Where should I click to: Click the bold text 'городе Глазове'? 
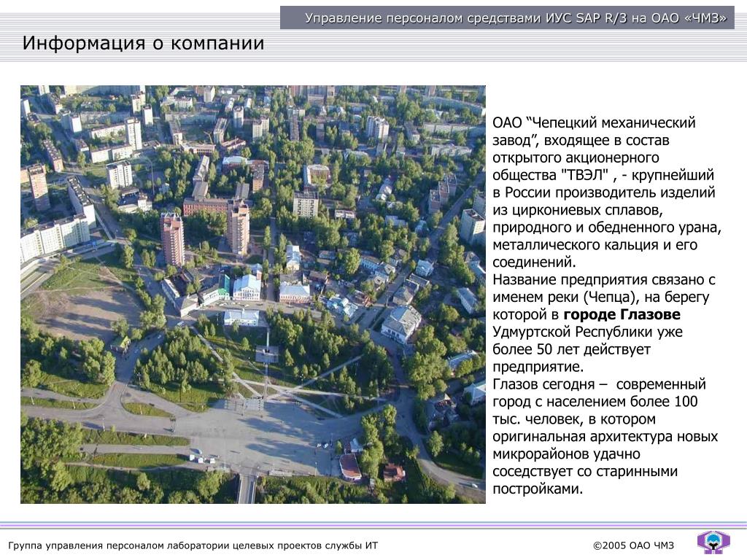(x=622, y=315)
